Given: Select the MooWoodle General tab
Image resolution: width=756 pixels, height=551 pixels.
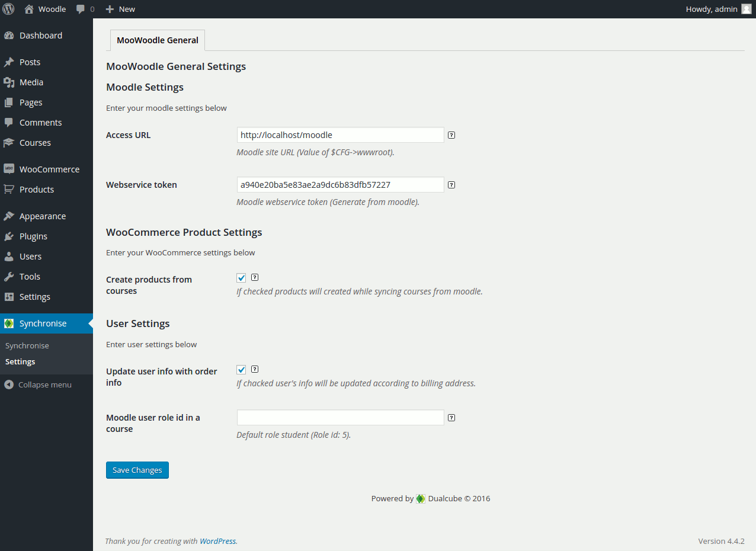Looking at the screenshot, I should [x=158, y=41].
